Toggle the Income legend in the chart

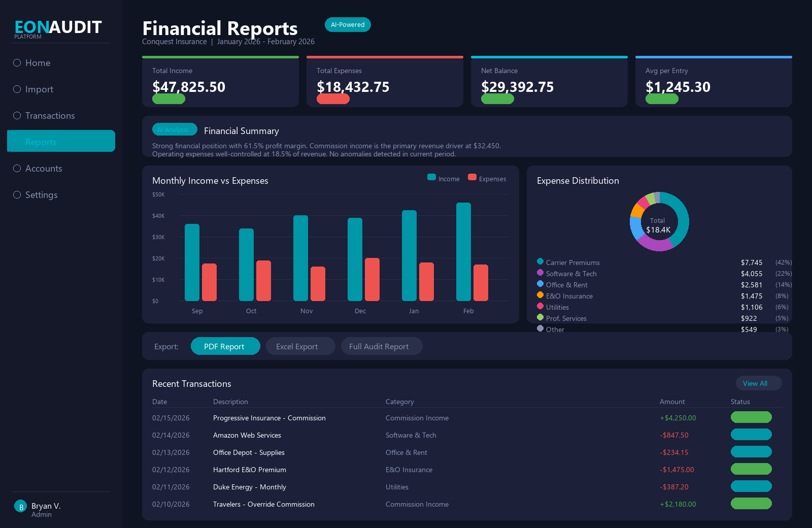[x=443, y=178]
